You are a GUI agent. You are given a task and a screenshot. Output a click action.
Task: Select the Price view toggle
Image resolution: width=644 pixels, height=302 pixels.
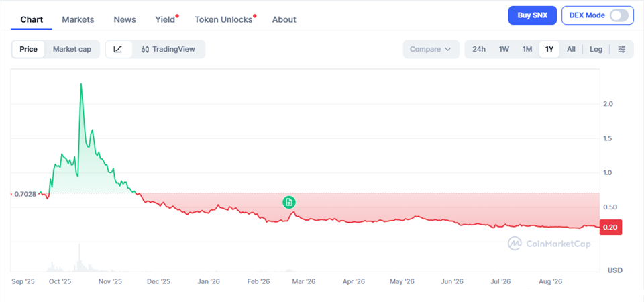(x=28, y=49)
